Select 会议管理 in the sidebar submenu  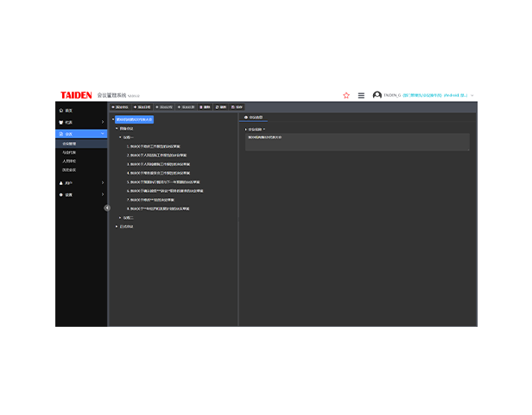[70, 144]
